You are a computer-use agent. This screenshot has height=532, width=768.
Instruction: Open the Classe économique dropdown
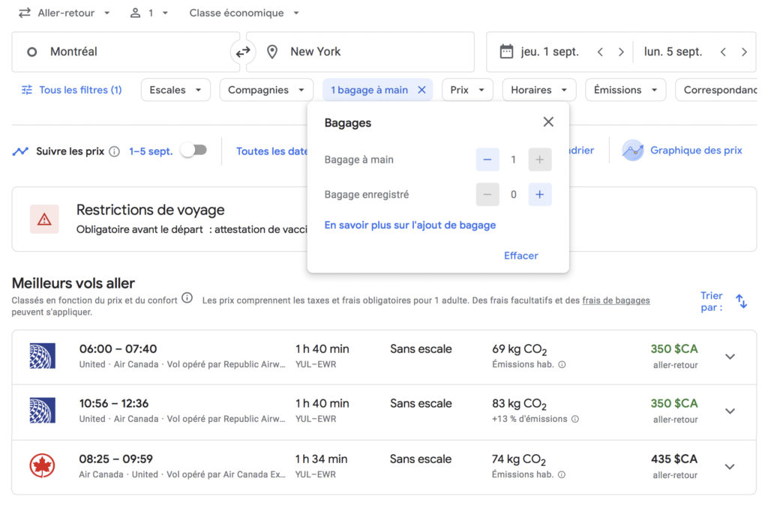click(x=244, y=13)
